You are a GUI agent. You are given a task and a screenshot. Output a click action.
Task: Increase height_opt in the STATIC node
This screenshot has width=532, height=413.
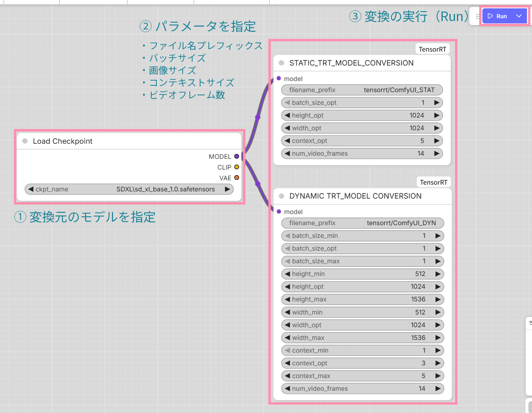[437, 116]
